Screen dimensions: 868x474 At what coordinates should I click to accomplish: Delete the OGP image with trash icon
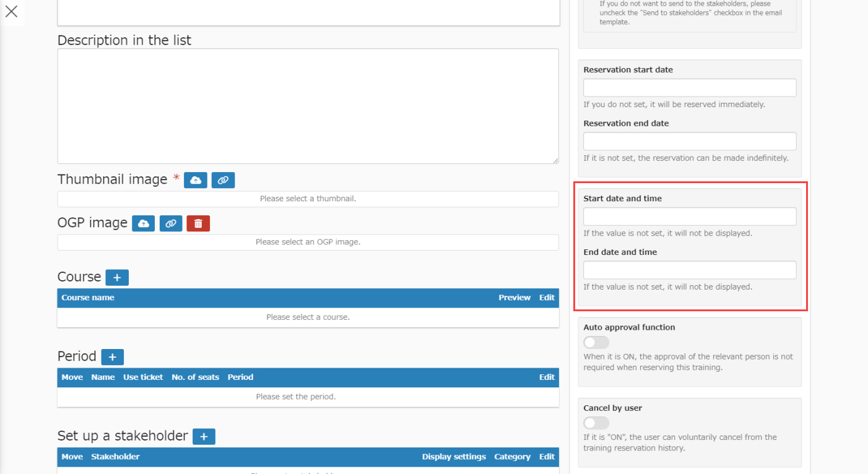[198, 223]
